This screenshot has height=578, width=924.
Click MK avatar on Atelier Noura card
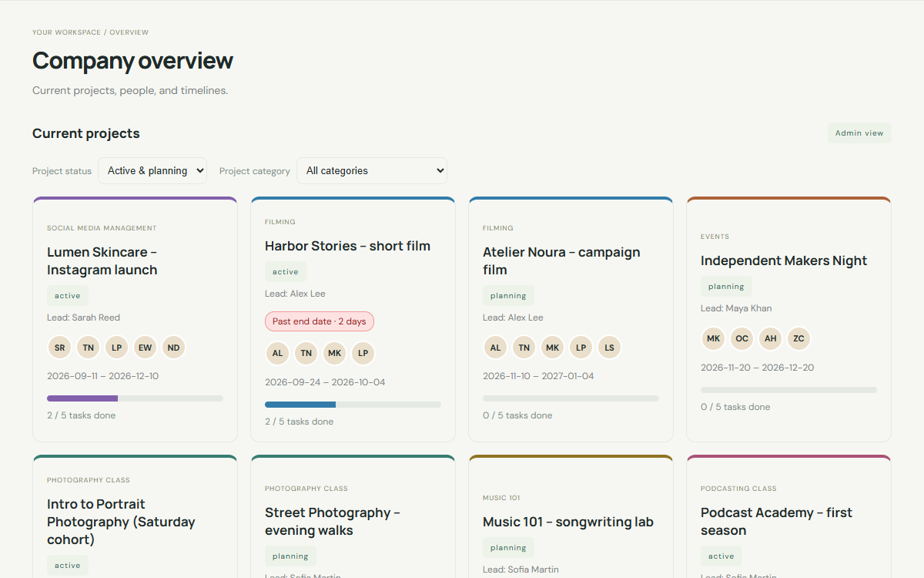[553, 348]
